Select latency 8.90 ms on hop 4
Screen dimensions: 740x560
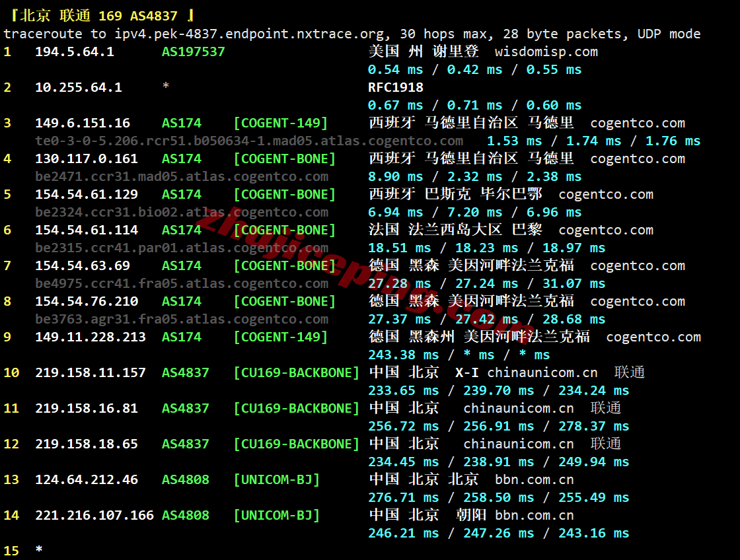click(x=396, y=176)
